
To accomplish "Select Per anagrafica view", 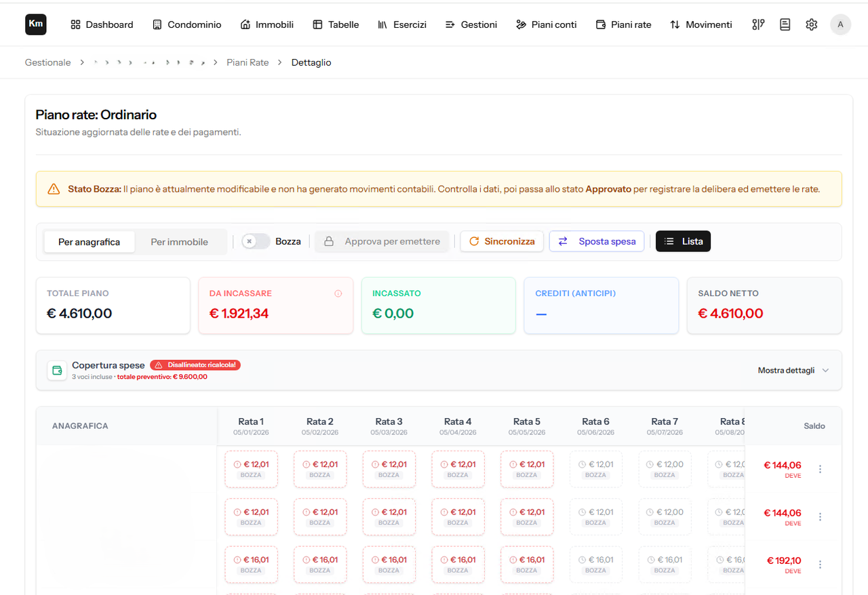I will pos(89,242).
